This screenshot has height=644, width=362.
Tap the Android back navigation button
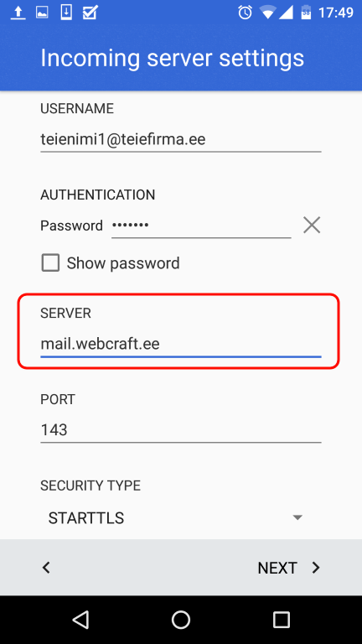pos(80,620)
